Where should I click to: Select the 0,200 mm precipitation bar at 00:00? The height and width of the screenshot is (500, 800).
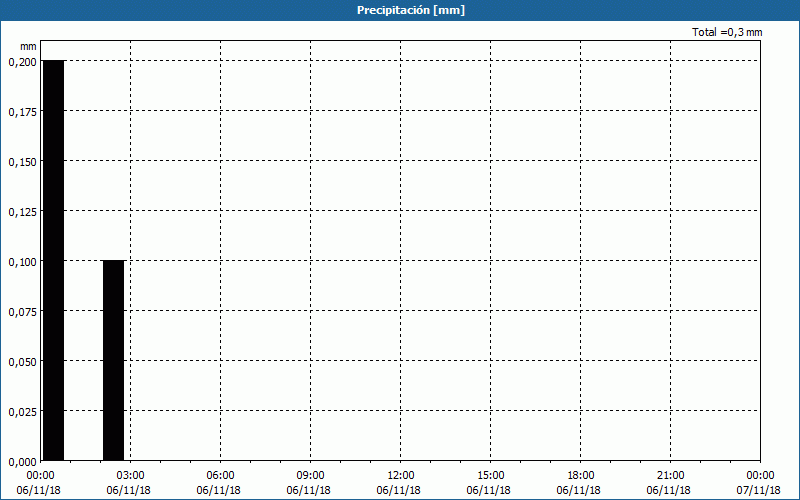[54, 260]
